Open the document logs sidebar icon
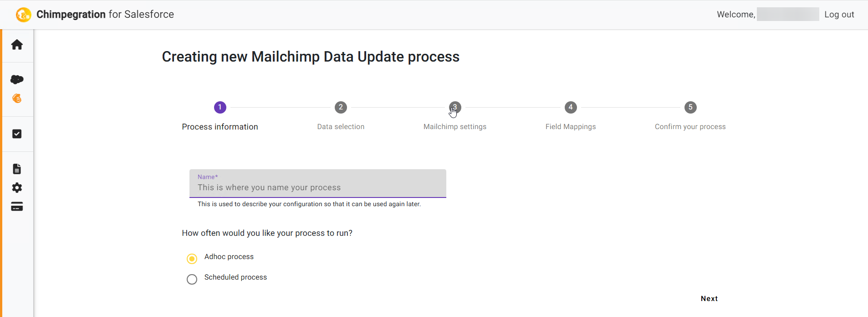Screen dimensions: 868x317 pos(17,169)
